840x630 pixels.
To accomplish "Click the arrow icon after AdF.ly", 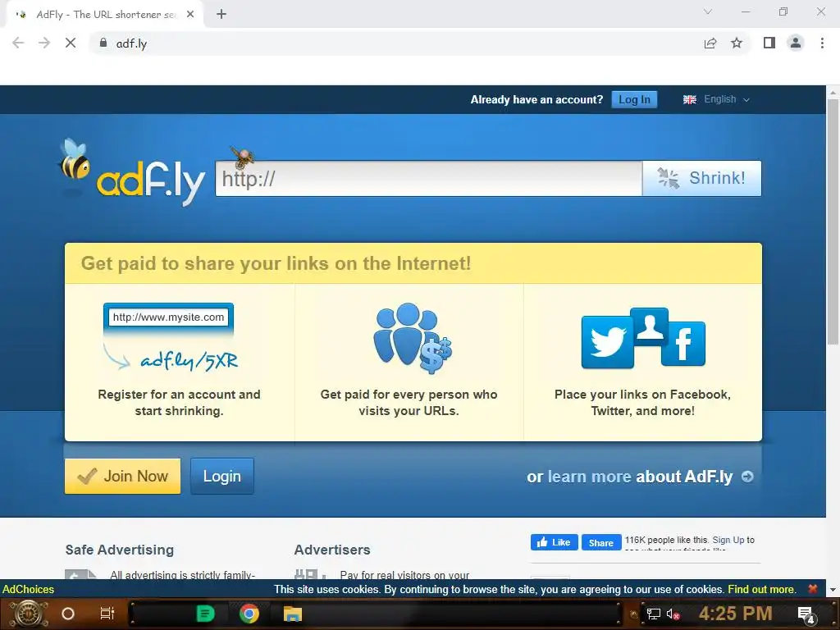I will (x=747, y=477).
